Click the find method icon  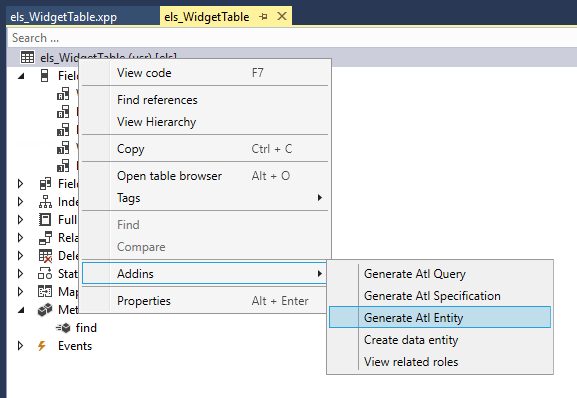coord(63,327)
